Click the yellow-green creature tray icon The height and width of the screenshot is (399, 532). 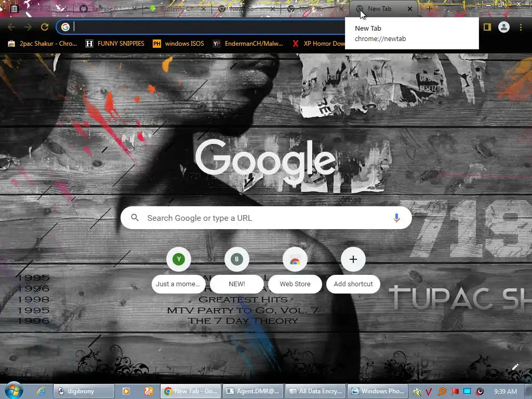pyautogui.click(x=417, y=392)
